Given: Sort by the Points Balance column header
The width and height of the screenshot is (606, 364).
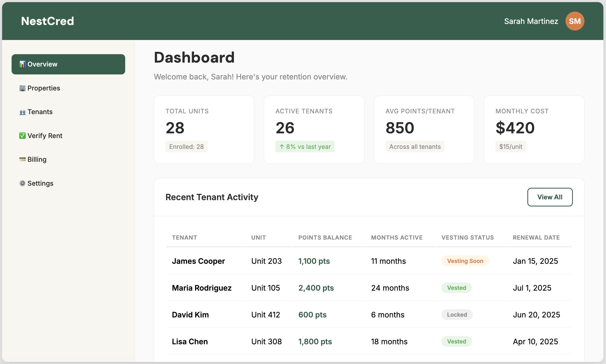Looking at the screenshot, I should tap(325, 237).
